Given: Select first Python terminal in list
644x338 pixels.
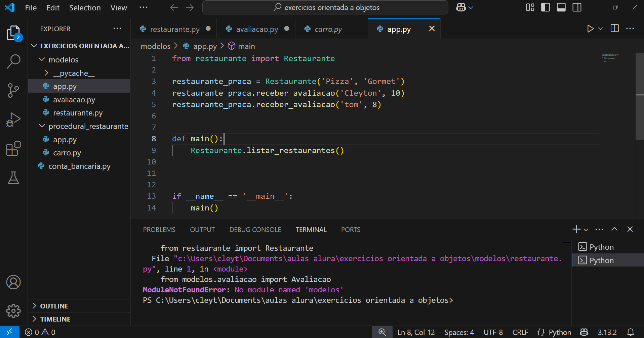Looking at the screenshot, I should (x=607, y=247).
